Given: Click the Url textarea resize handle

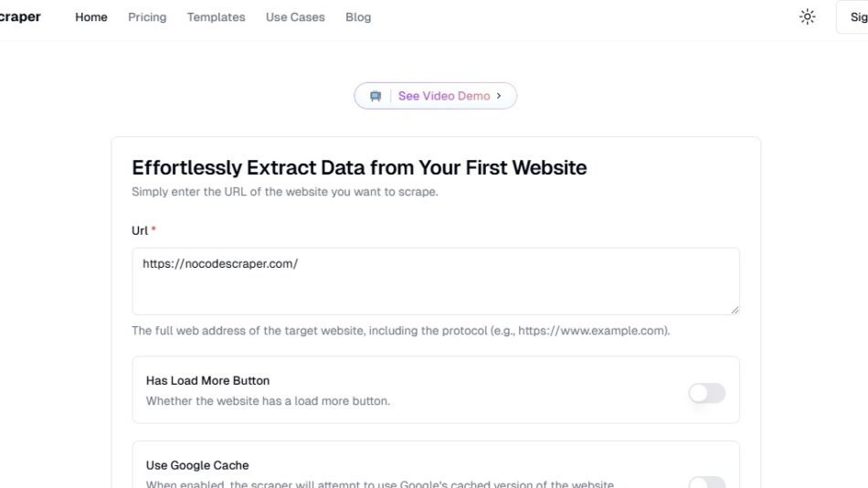Looking at the screenshot, I should click(x=734, y=309).
